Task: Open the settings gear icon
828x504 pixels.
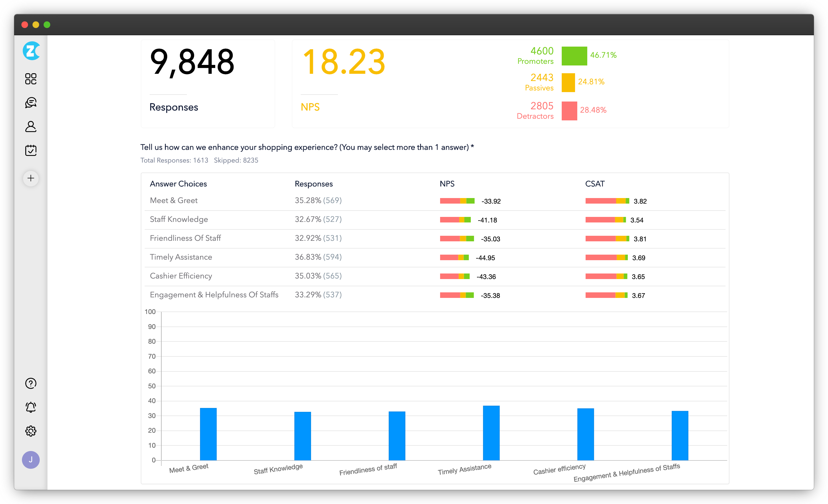Action: 31,431
